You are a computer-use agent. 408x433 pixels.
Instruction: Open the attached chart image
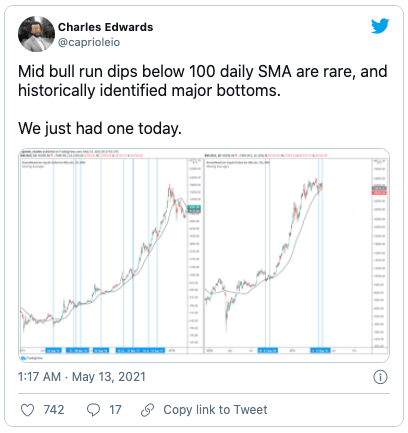click(x=204, y=255)
